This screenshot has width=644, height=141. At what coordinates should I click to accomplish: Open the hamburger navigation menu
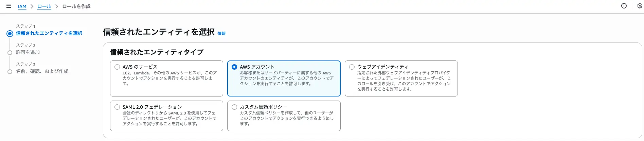coord(9,6)
